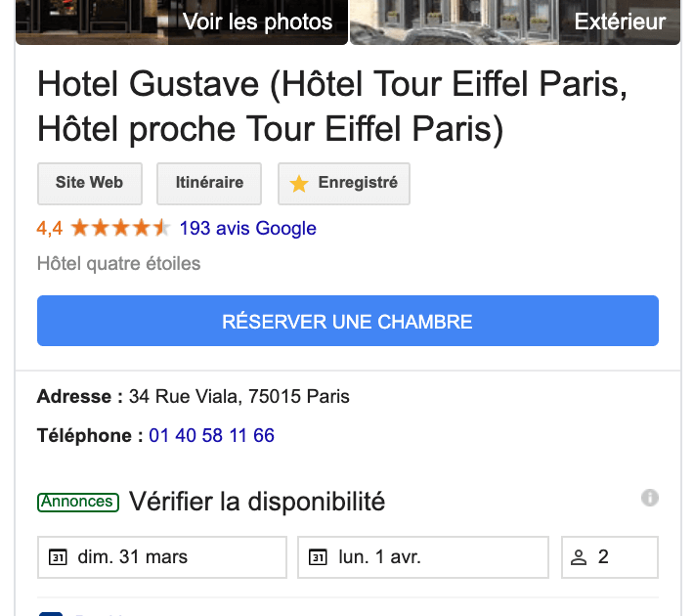The image size is (694, 616).
Task: Click the yellow star icon on Enregistré
Action: [299, 183]
